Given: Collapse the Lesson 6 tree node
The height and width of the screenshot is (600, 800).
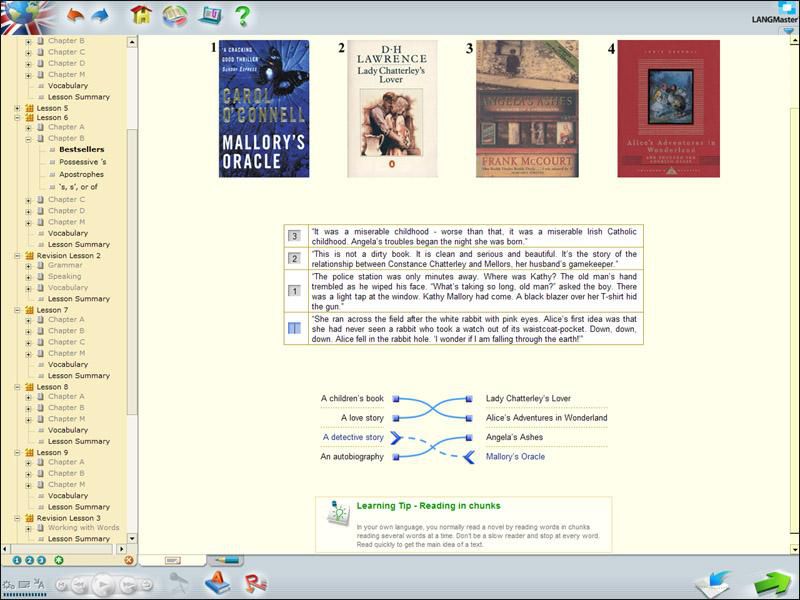Looking at the screenshot, I should 17,118.
